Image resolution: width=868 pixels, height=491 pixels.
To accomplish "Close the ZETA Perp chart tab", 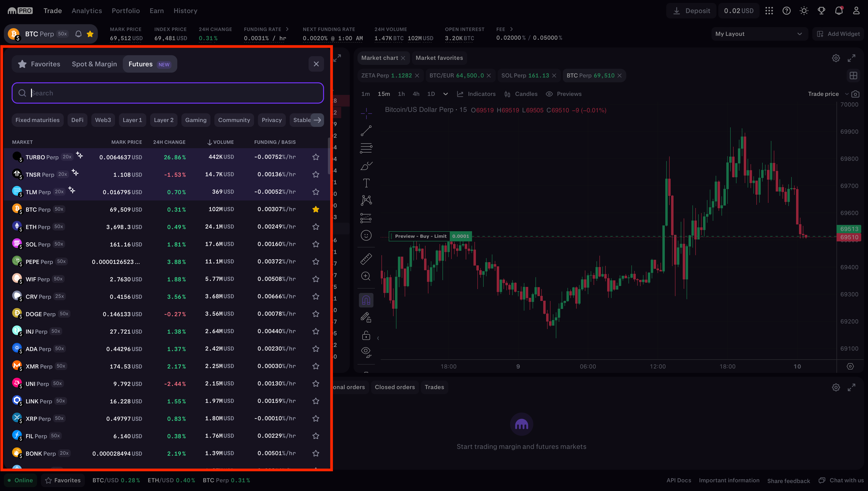I will [417, 76].
